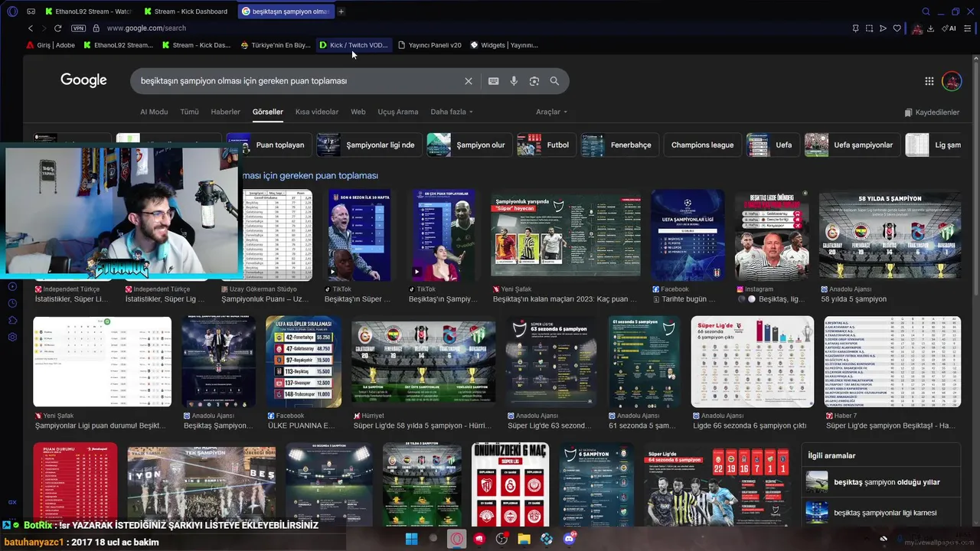Expand the Araçlar tools dropdown
This screenshot has height=551, width=980.
pyautogui.click(x=551, y=112)
